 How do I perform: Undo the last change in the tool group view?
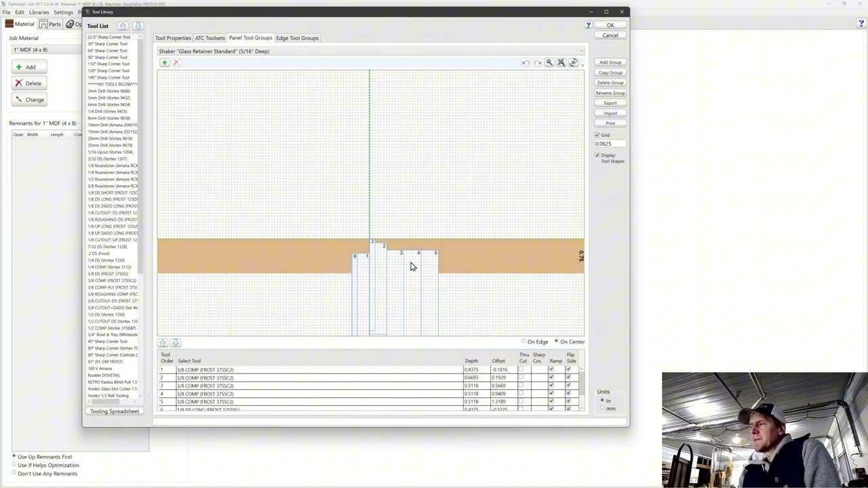click(x=526, y=62)
